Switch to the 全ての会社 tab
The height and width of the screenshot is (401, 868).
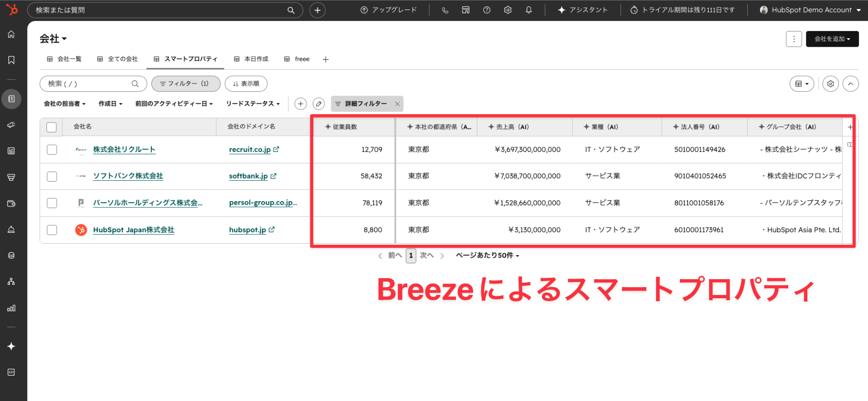tap(117, 59)
